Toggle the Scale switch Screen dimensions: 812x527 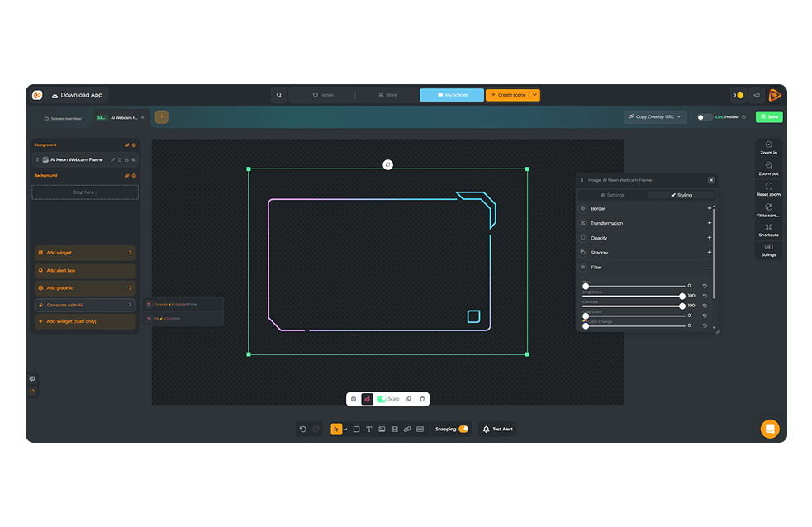pyautogui.click(x=382, y=399)
